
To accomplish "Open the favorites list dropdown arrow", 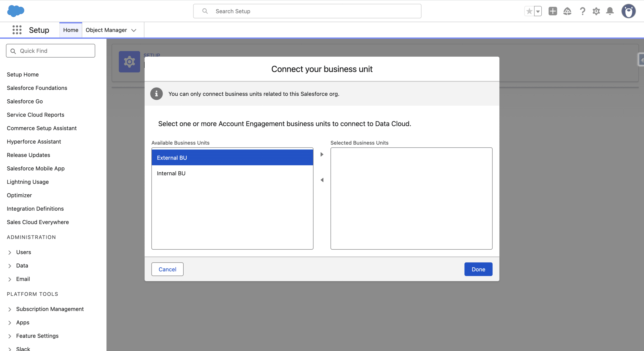I will (538, 11).
